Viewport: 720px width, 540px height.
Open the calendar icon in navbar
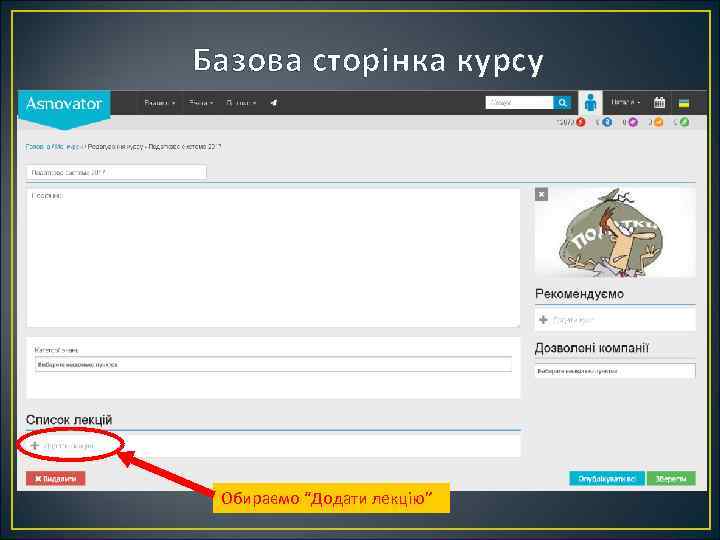pos(659,102)
